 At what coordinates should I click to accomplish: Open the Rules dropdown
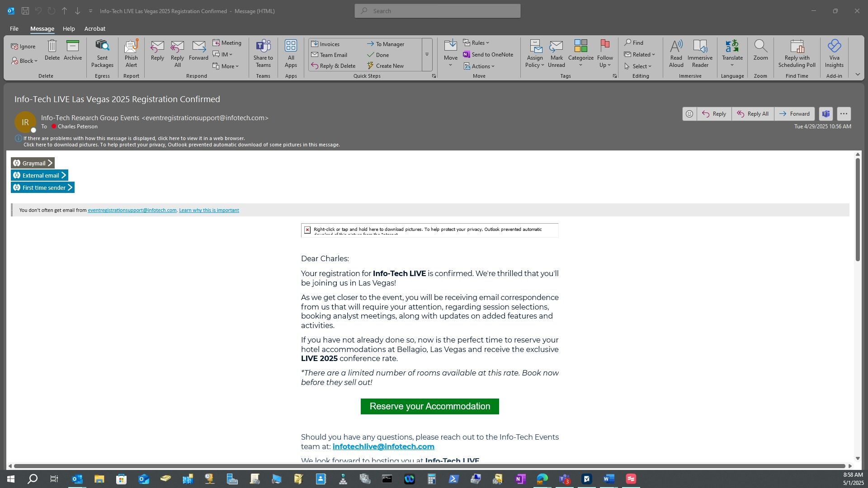pyautogui.click(x=476, y=43)
